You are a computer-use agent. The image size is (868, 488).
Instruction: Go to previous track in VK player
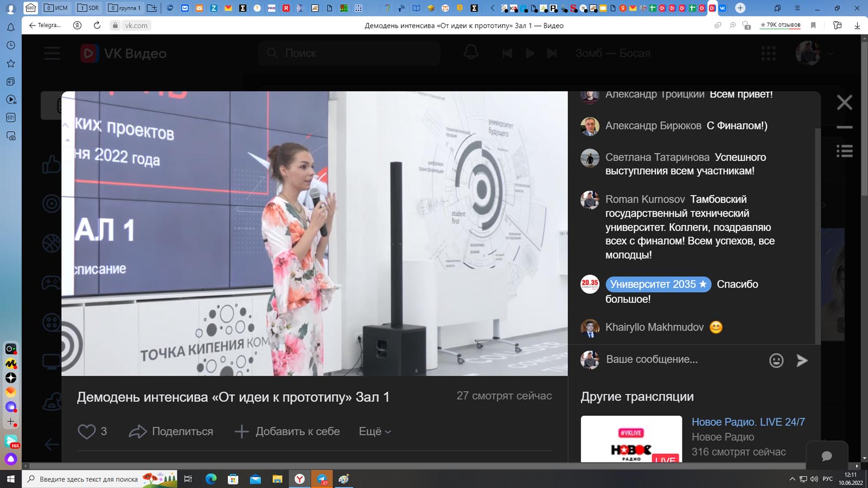pos(507,53)
